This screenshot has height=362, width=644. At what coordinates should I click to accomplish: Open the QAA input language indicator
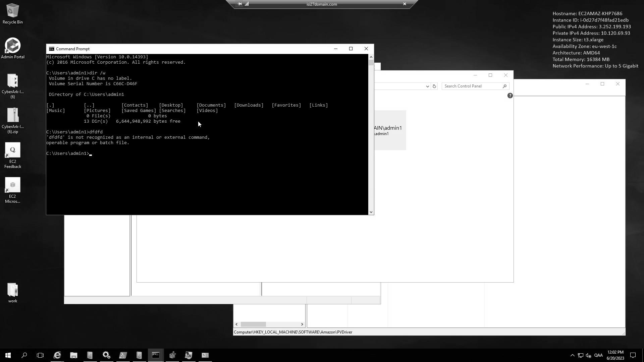[x=598, y=355]
